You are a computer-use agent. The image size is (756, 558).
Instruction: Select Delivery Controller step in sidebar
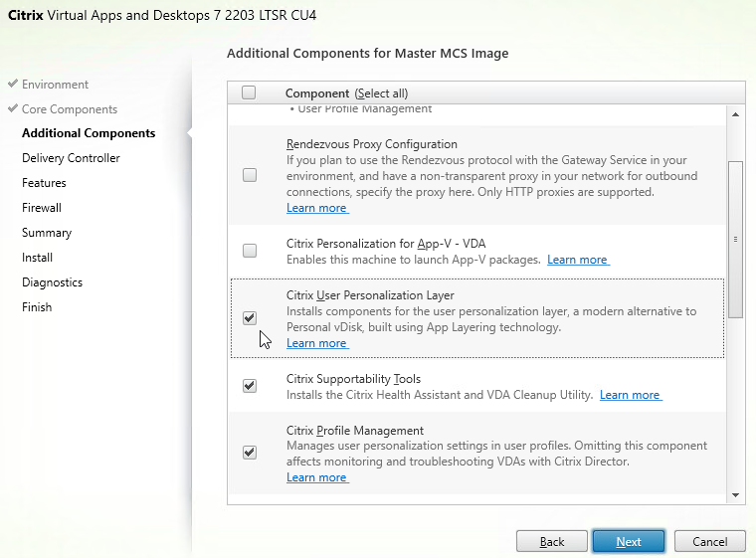pos(71,158)
